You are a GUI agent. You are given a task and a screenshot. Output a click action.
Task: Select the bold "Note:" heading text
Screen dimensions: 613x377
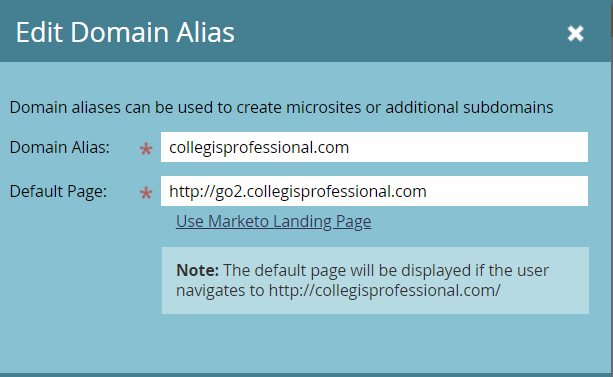click(x=197, y=270)
